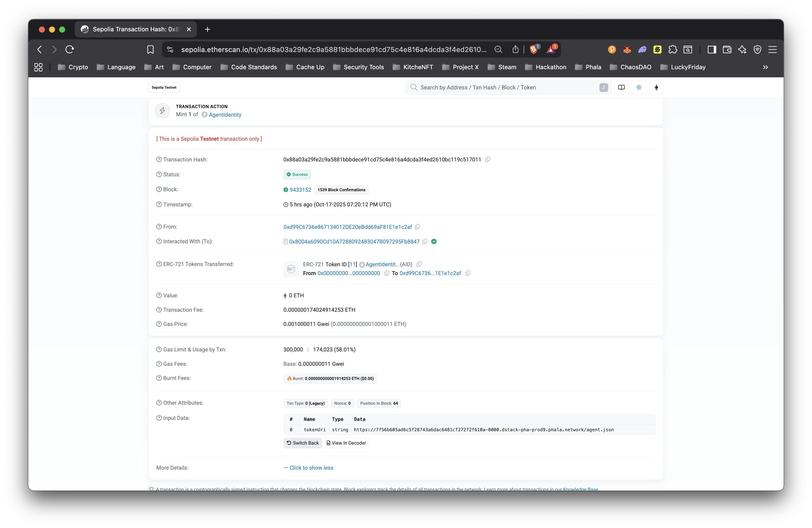
Task: Expand hidden bookmarks overflow chevron
Action: [765, 67]
